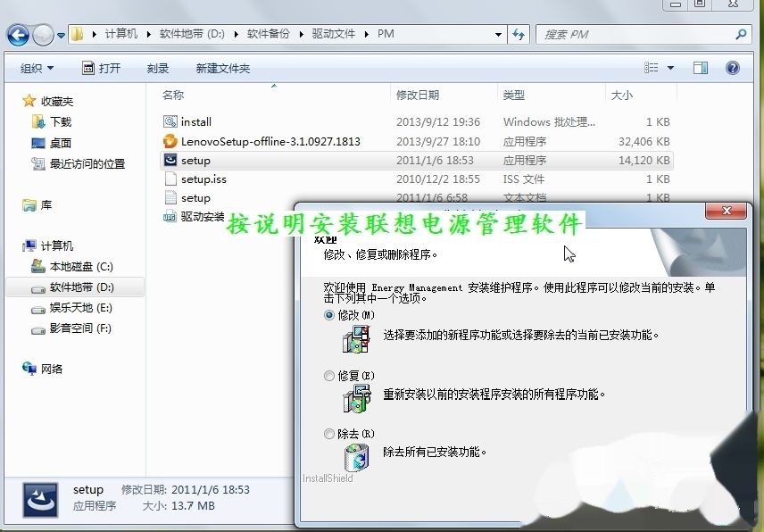Open 影音空间 (F:) drive
Image resolution: width=764 pixels, height=532 pixels.
(80, 328)
